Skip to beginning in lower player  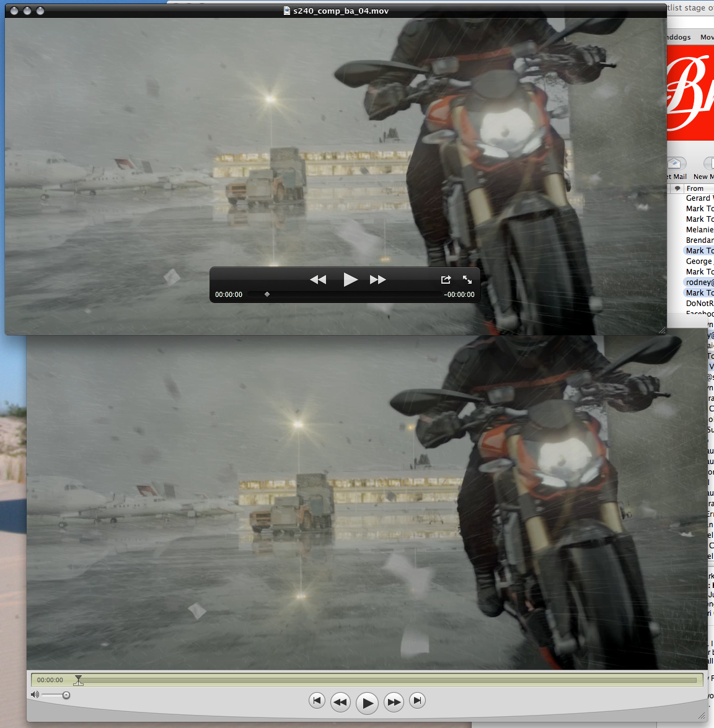point(317,701)
